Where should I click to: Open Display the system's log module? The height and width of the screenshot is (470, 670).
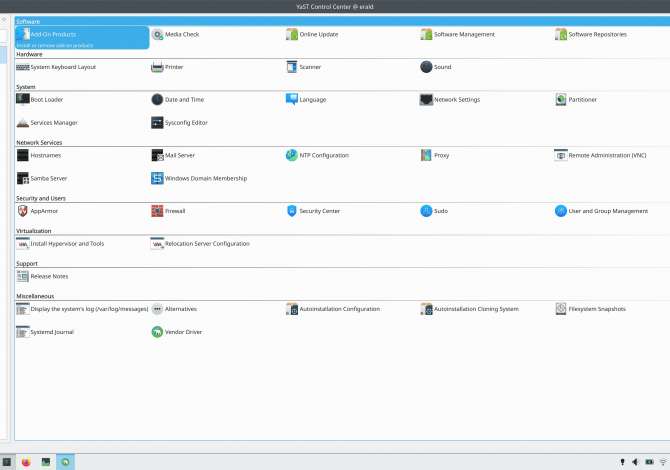82,309
